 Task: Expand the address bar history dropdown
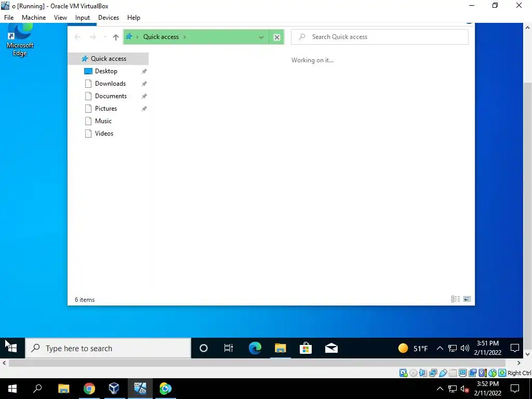261,37
